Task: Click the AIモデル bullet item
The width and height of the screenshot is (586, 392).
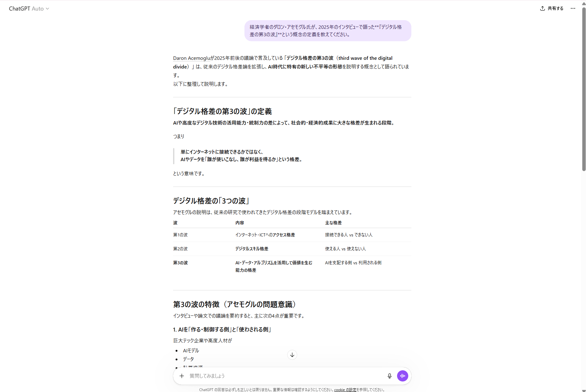Action: [191, 350]
